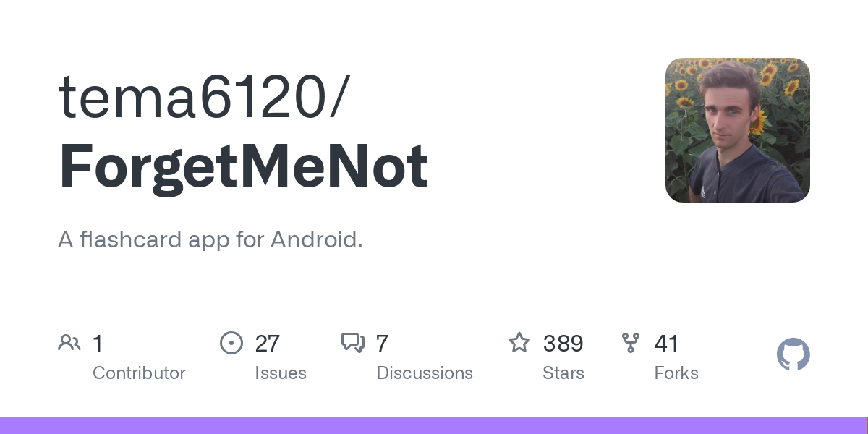View the Forks label

676,373
